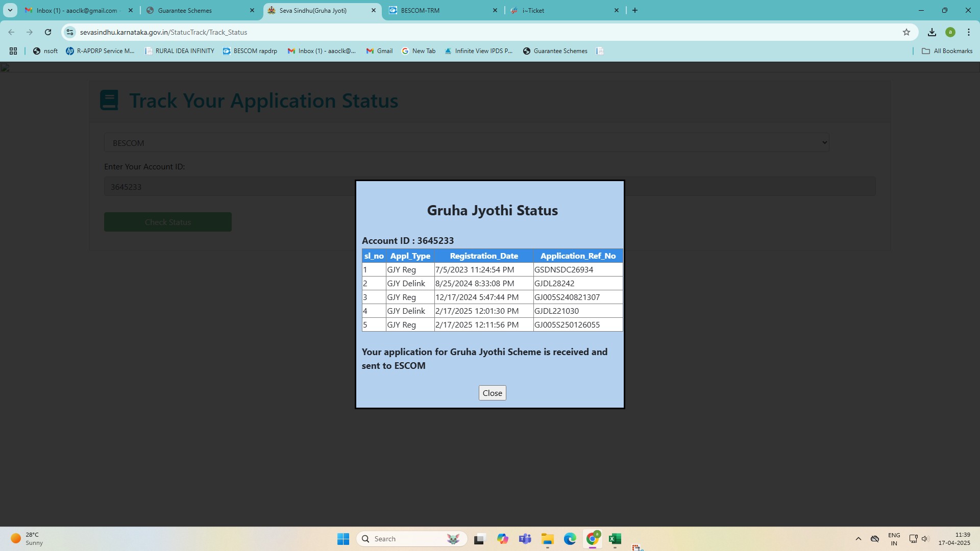The width and height of the screenshot is (980, 551).
Task: Click the Check Status button
Action: tap(168, 222)
